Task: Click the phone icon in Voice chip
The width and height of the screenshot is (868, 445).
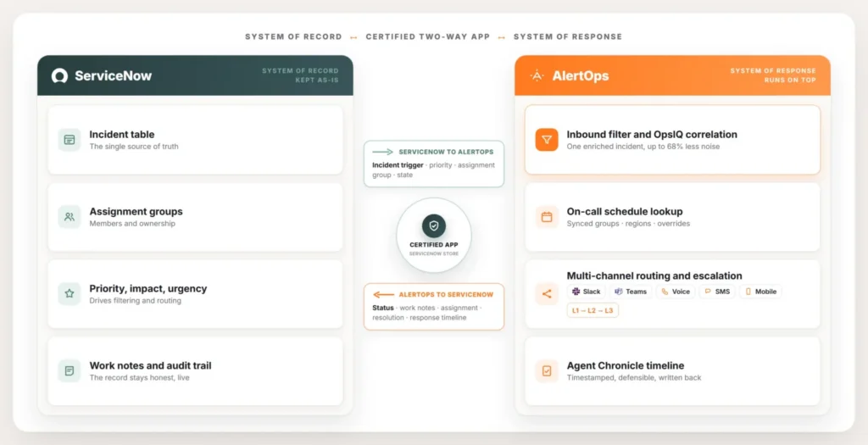Action: click(665, 291)
